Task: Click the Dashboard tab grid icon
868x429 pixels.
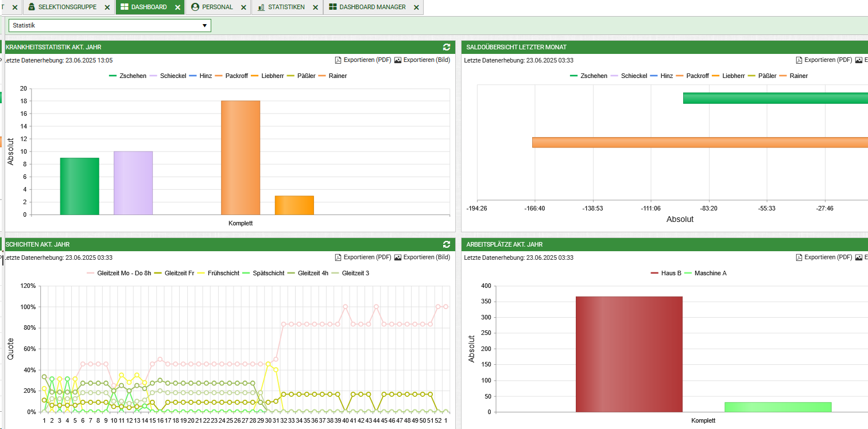Action: [125, 7]
